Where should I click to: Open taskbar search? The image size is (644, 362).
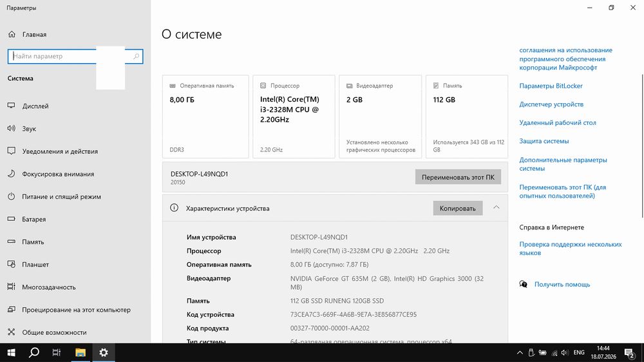point(34,352)
